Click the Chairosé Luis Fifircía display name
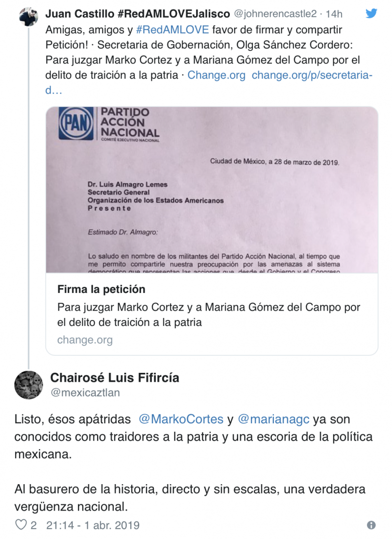This screenshot has height=539, width=392. tap(115, 378)
